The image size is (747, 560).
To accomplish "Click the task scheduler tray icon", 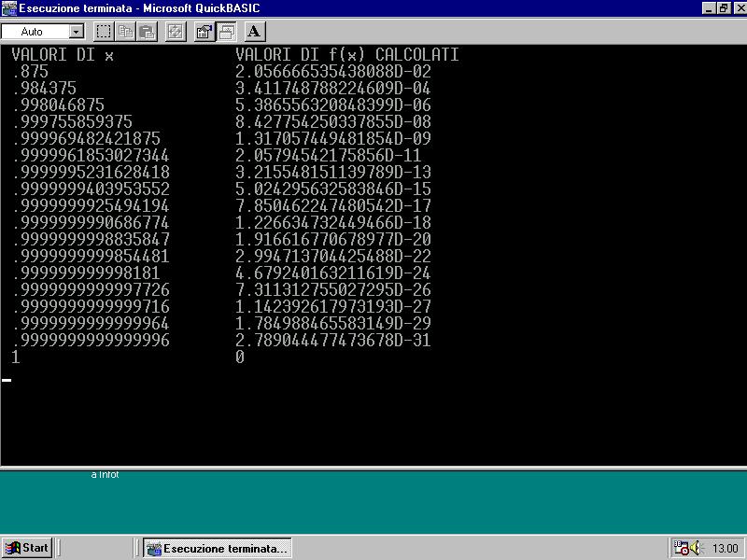I will [x=681, y=548].
